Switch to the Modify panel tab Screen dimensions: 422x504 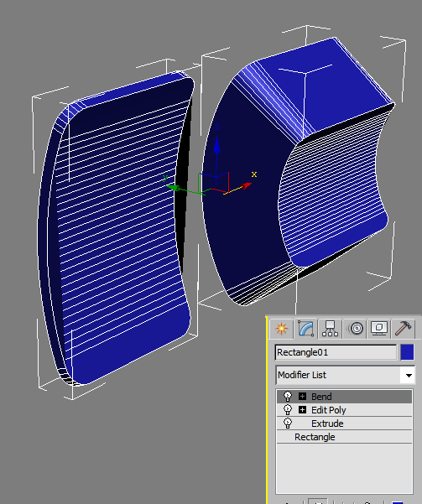(x=305, y=329)
